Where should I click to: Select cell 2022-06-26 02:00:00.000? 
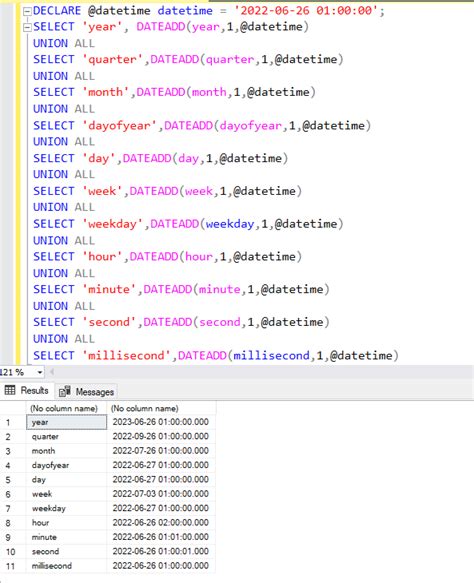(x=161, y=523)
